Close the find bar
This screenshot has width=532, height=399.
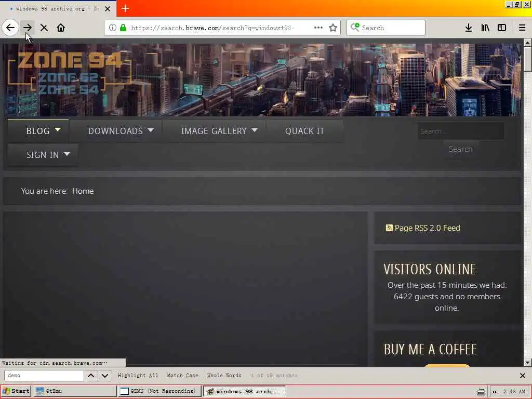pos(523,376)
